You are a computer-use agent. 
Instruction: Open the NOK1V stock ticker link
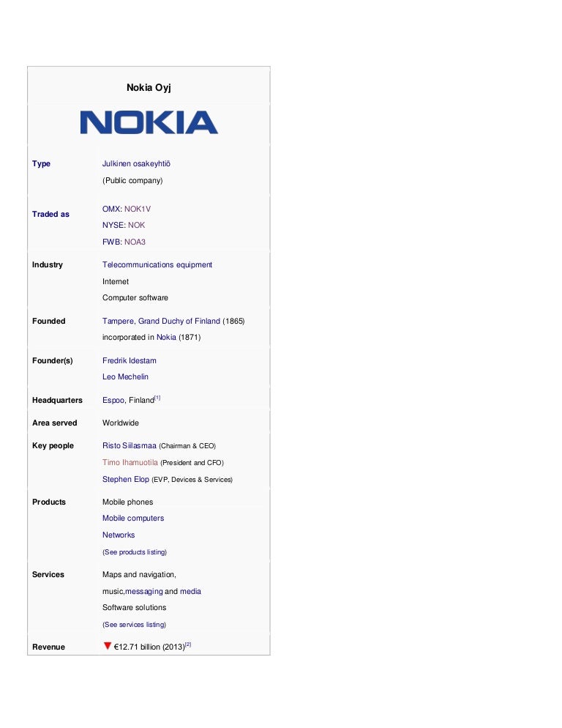pos(138,209)
